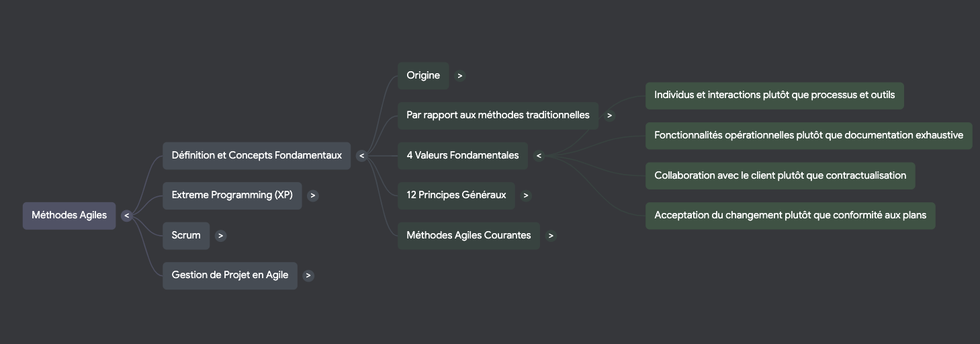Click the Gestion de Projet en Agile node
980x344 pixels.
[230, 275]
